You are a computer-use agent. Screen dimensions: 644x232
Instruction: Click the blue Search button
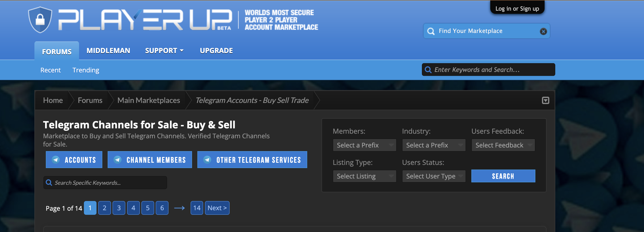(x=503, y=176)
